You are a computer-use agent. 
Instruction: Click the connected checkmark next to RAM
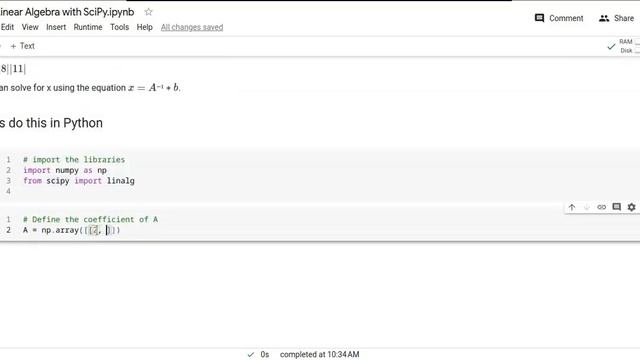click(x=611, y=47)
